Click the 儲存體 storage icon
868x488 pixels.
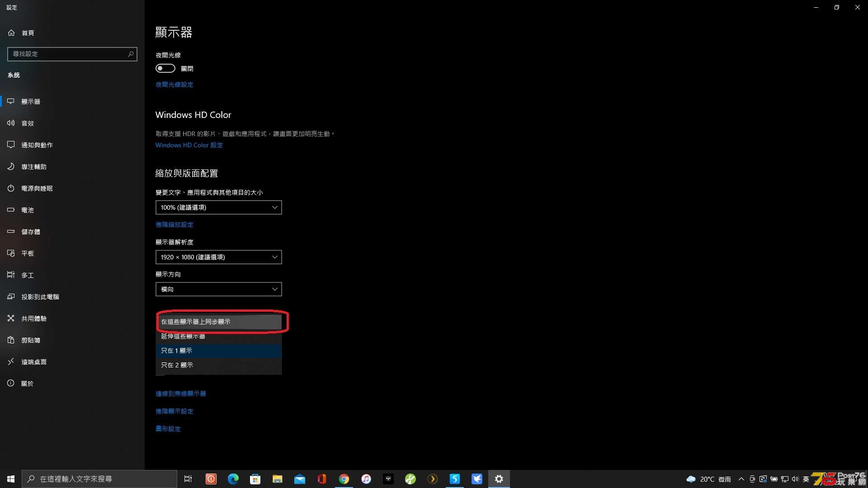click(11, 231)
